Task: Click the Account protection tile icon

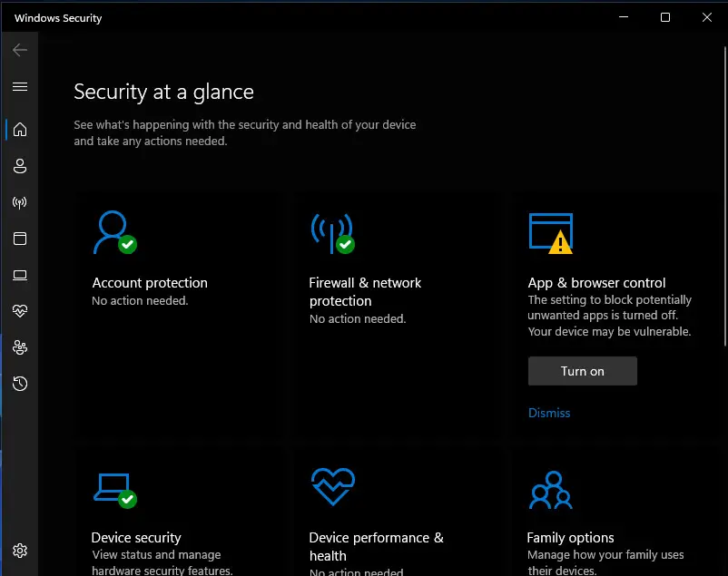Action: tap(114, 232)
